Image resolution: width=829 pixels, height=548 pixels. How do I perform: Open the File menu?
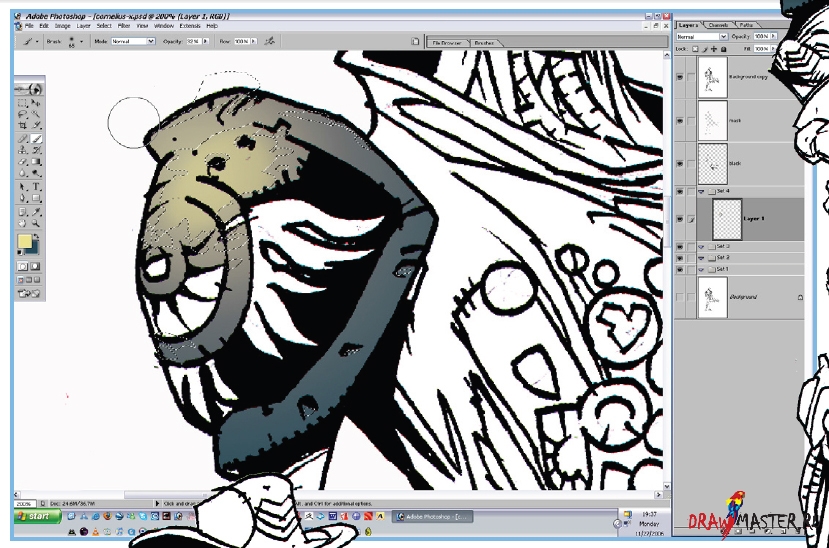[x=29, y=25]
